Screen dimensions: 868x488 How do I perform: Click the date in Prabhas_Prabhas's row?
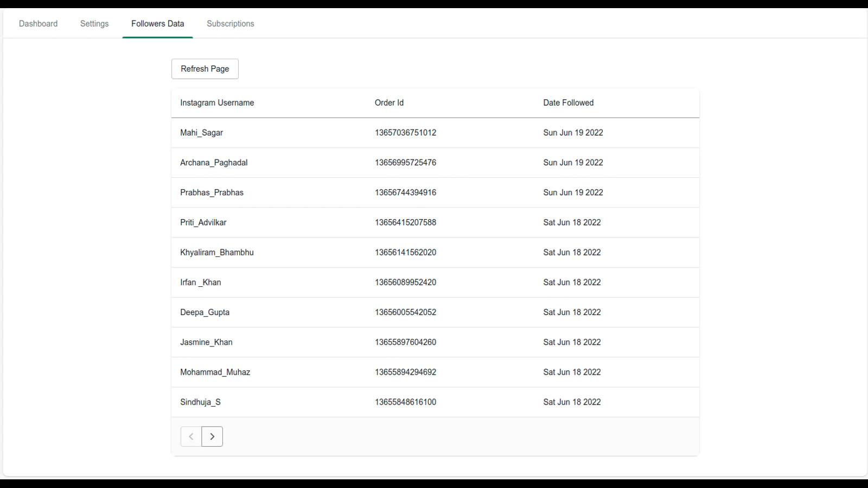pos(573,192)
